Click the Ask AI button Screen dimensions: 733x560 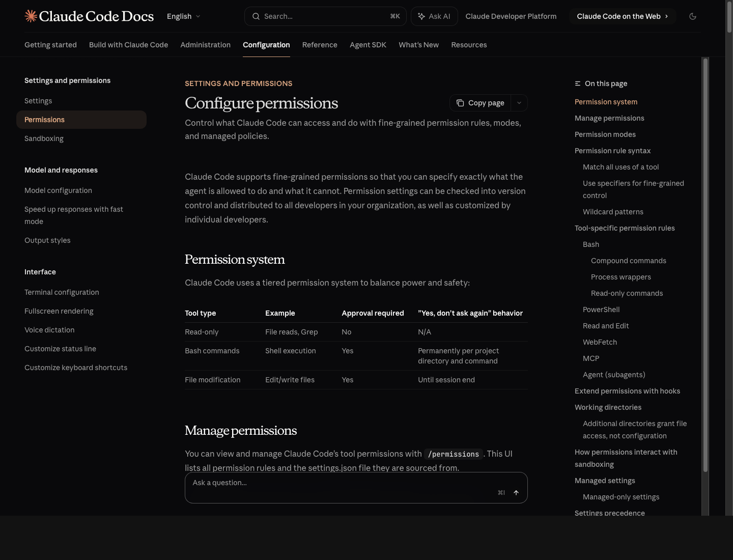click(x=434, y=16)
